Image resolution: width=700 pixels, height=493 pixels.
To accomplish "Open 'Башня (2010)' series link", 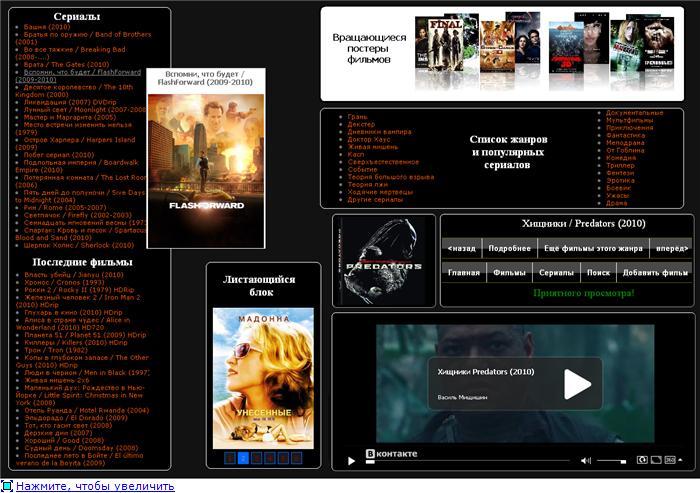I will point(47,27).
